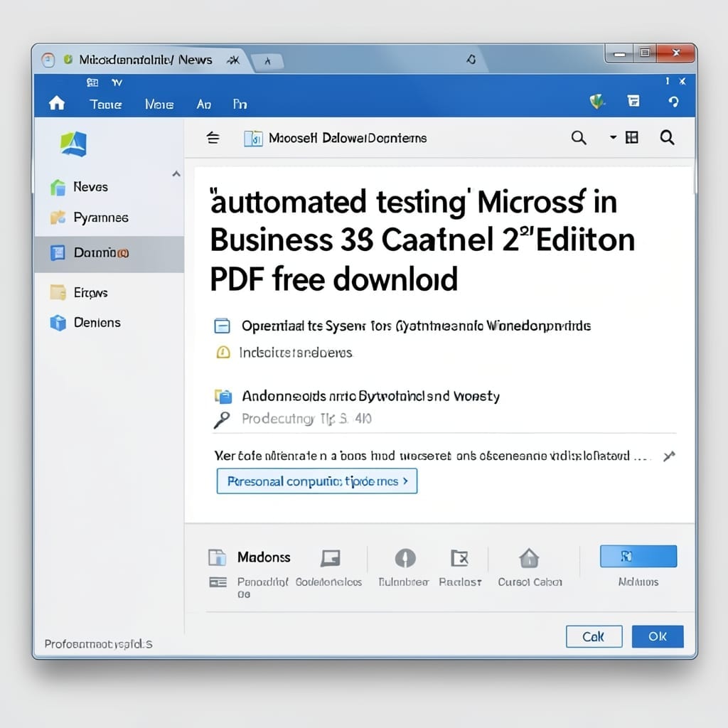Close the Mikodenatolnle/ News tab
The width and height of the screenshot is (728, 728).
[233, 60]
